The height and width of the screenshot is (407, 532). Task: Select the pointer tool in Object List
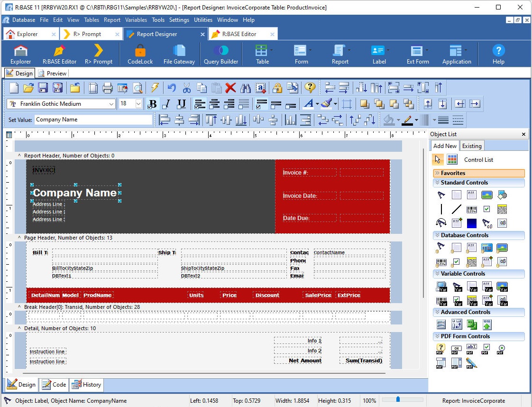pos(437,159)
